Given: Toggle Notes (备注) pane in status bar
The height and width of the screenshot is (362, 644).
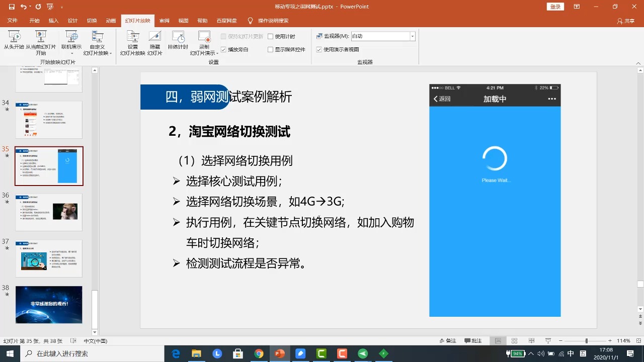Looking at the screenshot, I should click(447, 341).
